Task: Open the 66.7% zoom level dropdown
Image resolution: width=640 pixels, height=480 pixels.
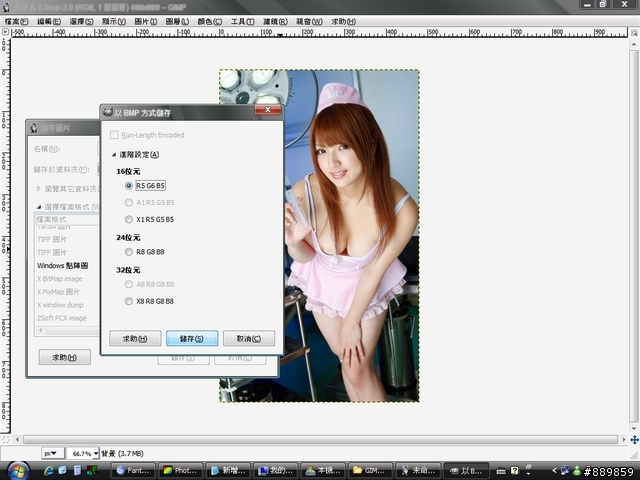Action: [x=83, y=453]
